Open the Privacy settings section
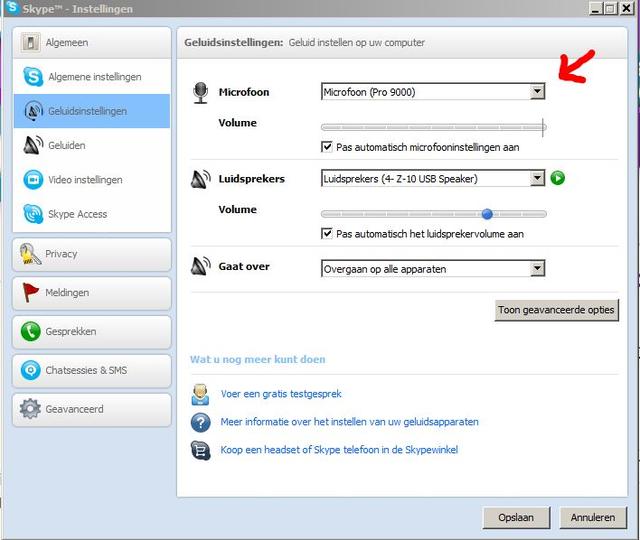The height and width of the screenshot is (540, 640). (91, 254)
